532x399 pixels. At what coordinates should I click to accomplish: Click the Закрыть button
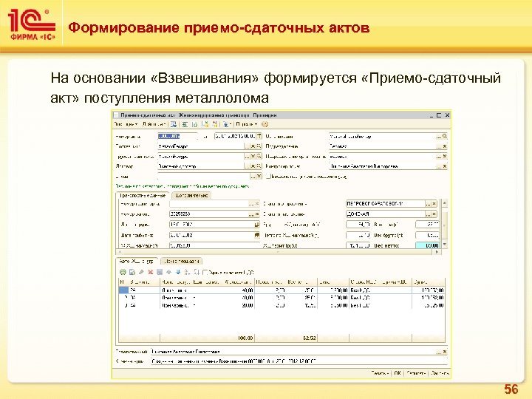pos(440,373)
